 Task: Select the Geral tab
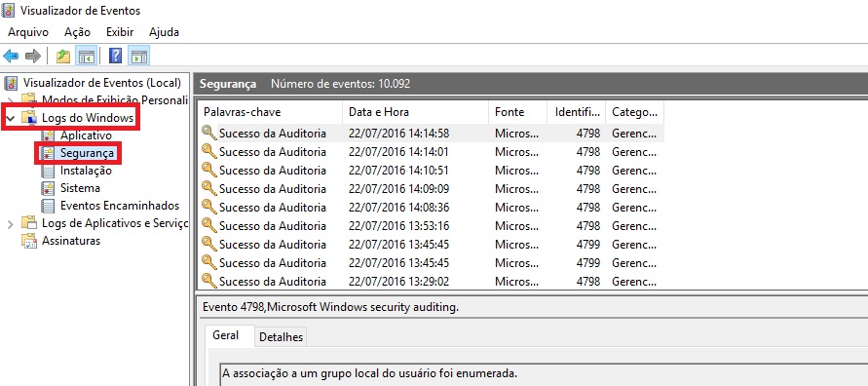click(226, 335)
